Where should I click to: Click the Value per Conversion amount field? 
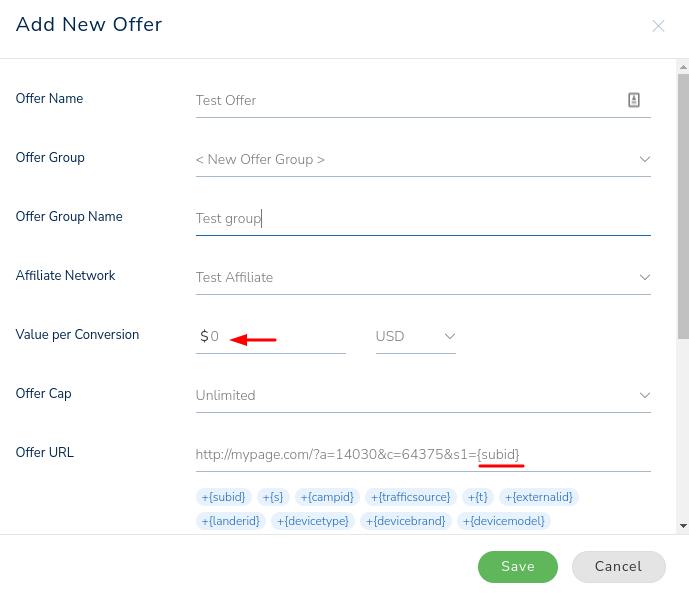(275, 337)
